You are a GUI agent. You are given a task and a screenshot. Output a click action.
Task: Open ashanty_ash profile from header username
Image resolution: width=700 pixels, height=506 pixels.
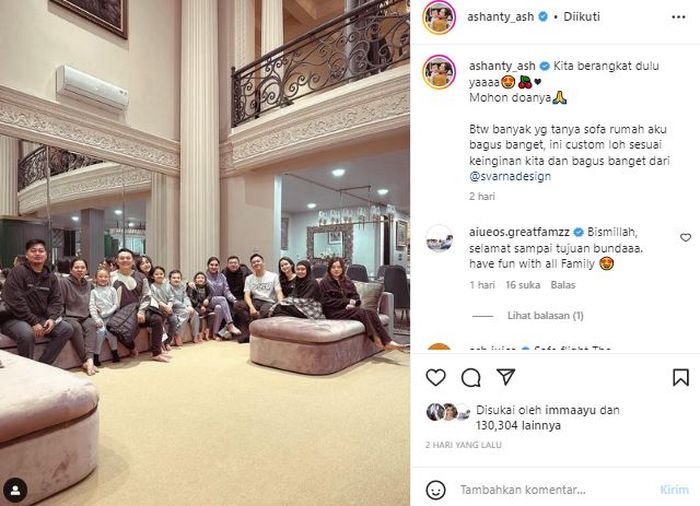pyautogui.click(x=500, y=17)
